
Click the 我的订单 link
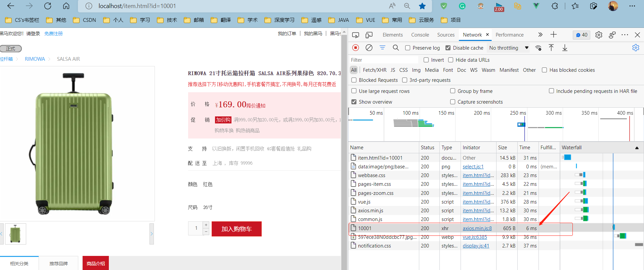[x=287, y=34]
